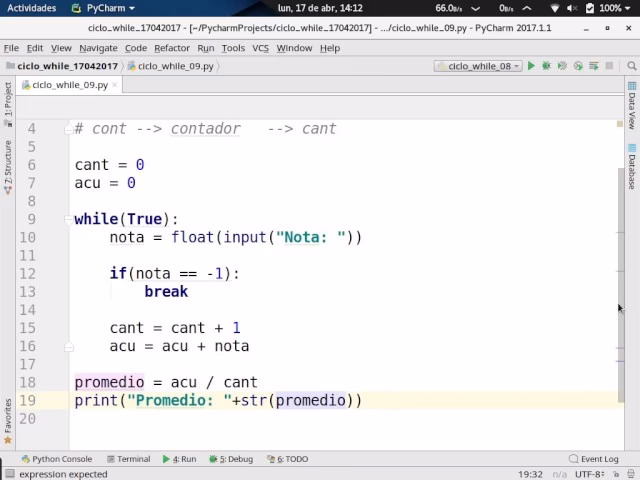Open the Refactor menu

(172, 48)
